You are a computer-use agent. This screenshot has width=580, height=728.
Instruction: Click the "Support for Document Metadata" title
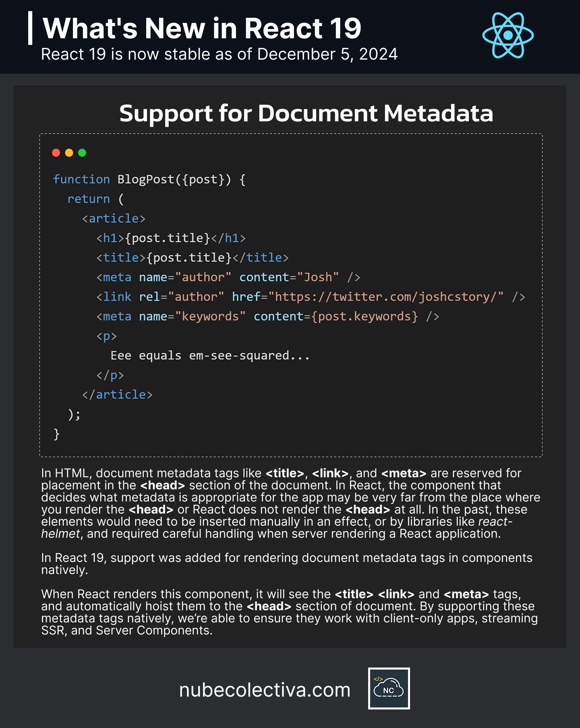[306, 113]
